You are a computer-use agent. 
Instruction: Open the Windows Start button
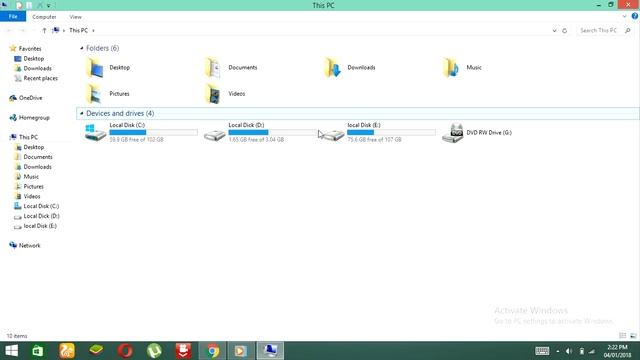[11, 351]
